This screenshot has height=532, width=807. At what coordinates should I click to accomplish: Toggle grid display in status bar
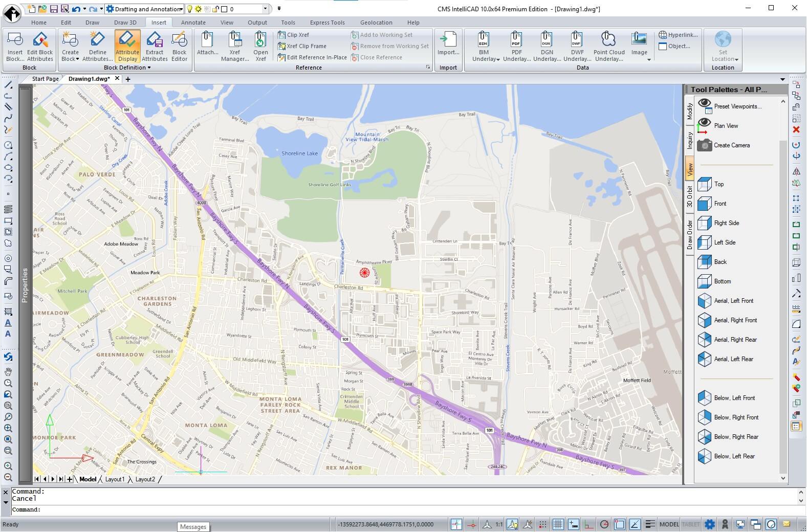[x=558, y=524]
